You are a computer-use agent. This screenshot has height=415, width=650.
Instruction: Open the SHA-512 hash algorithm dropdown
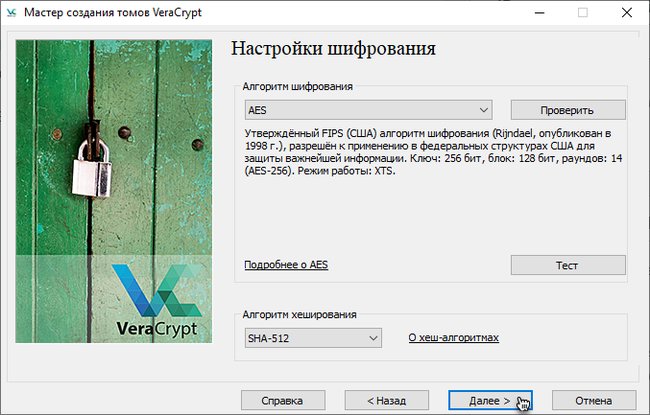[x=313, y=338]
